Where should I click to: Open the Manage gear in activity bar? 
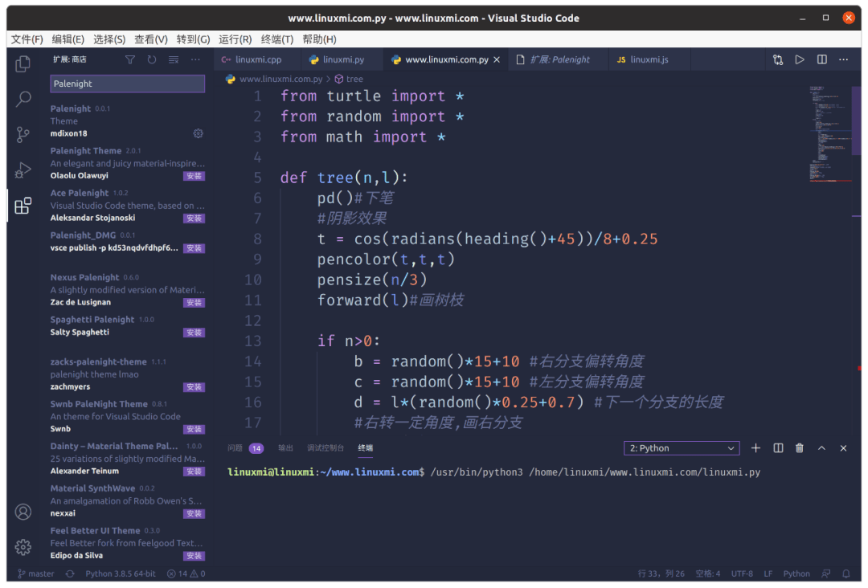[23, 547]
